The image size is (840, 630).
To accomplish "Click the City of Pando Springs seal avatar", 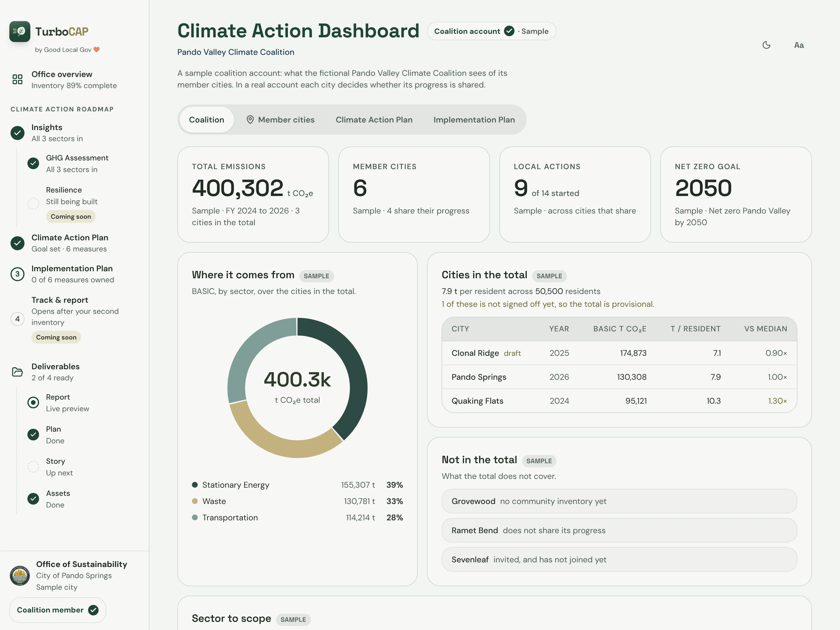I will tap(20, 575).
